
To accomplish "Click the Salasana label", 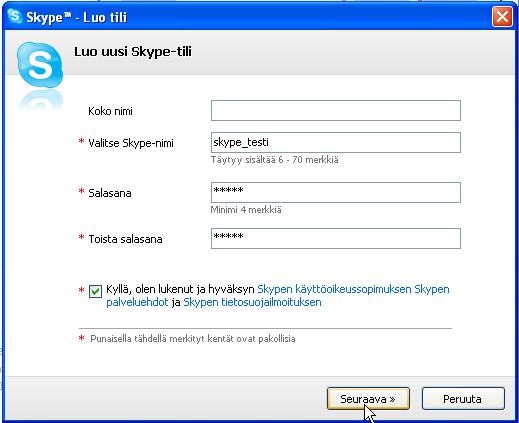I will (x=110, y=193).
